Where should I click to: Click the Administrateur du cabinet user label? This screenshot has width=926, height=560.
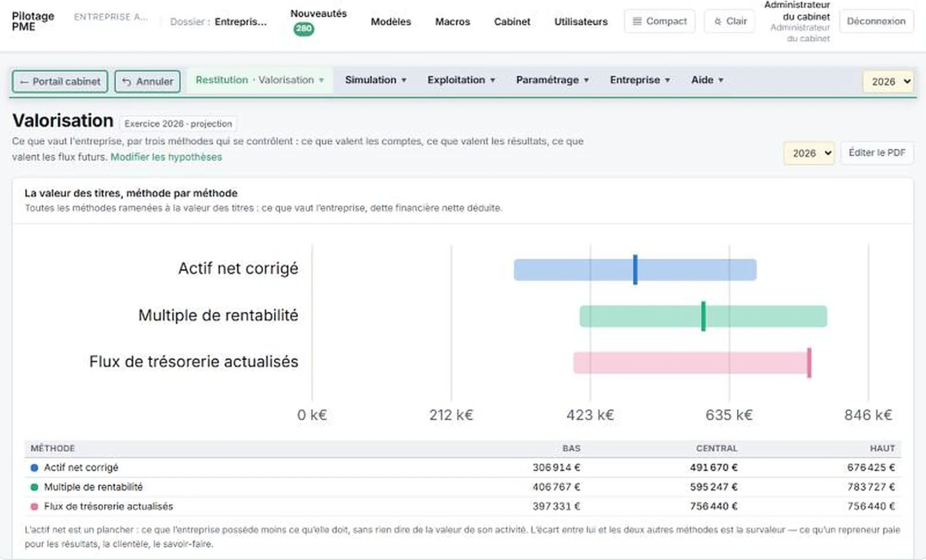coord(797,11)
